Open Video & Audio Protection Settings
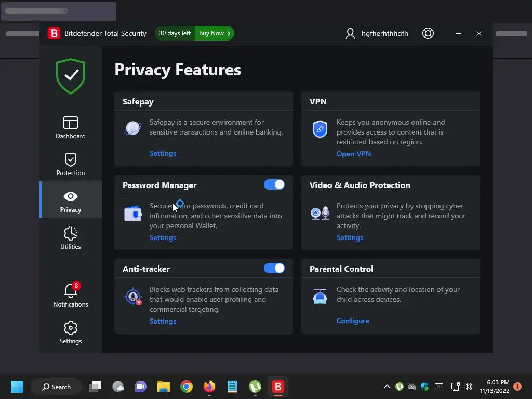This screenshot has height=399, width=532. click(x=350, y=237)
